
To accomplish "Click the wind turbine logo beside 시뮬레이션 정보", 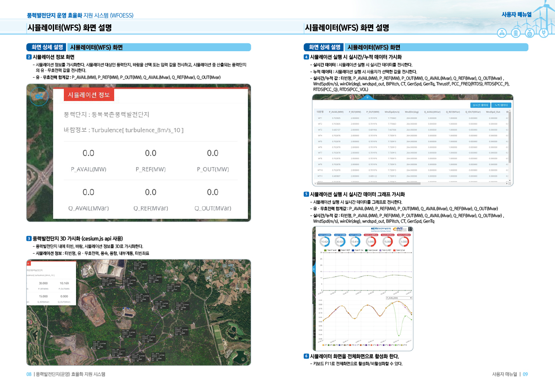I will [x=39, y=96].
